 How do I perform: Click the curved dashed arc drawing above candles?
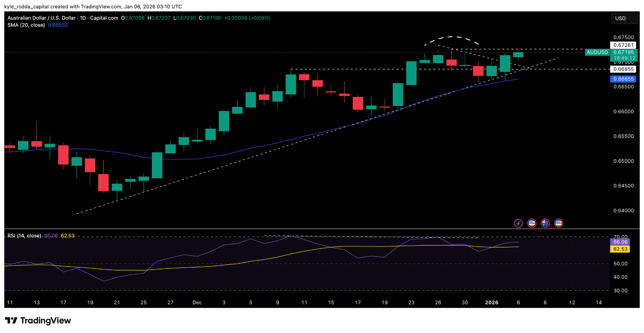click(x=452, y=37)
